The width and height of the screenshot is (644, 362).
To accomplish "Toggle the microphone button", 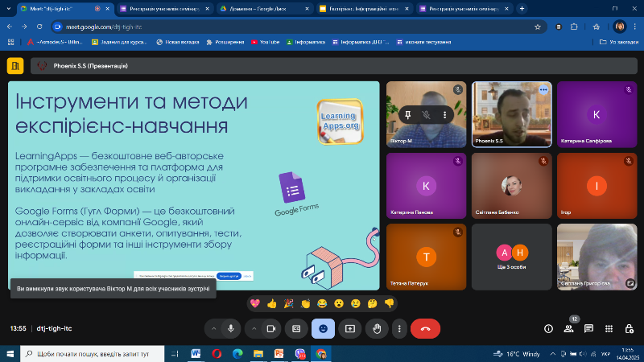I will pos(231,329).
